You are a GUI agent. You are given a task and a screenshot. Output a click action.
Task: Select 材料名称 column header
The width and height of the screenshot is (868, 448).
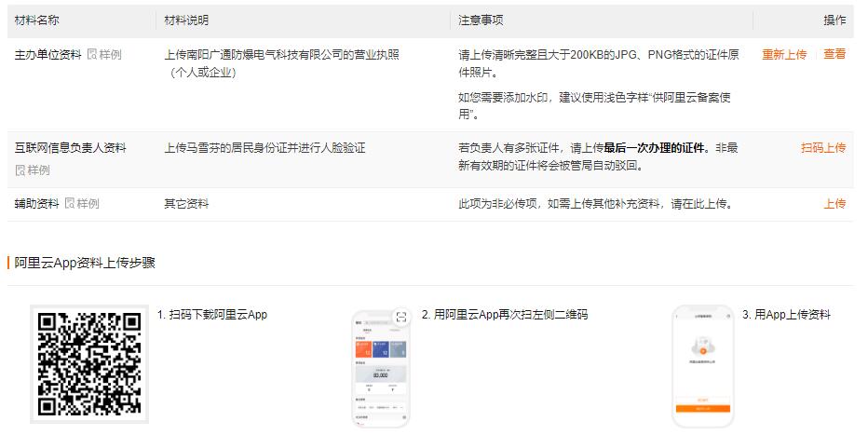(36, 20)
